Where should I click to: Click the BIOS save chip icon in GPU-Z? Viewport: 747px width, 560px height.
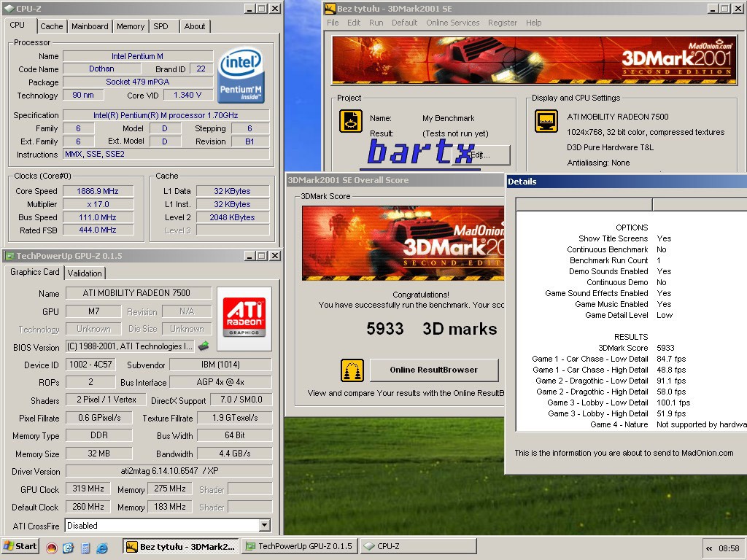pyautogui.click(x=204, y=346)
